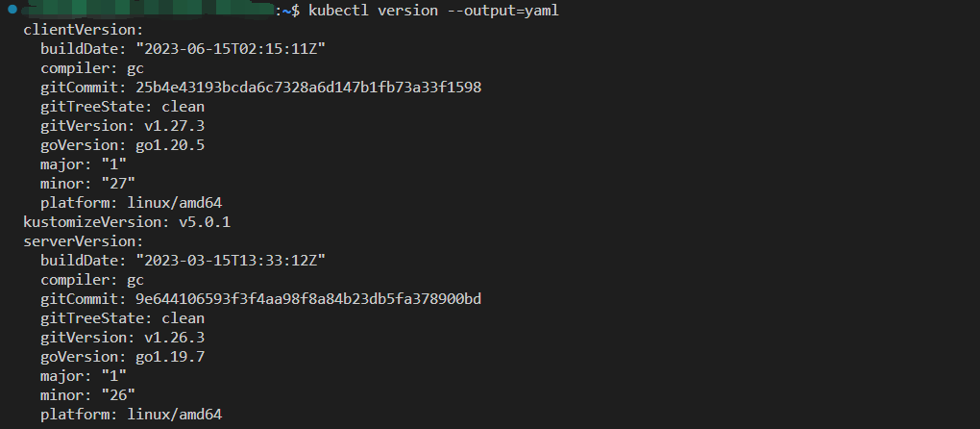The height and width of the screenshot is (429, 980).
Task: Click the blue command status dot
Action: point(12,10)
